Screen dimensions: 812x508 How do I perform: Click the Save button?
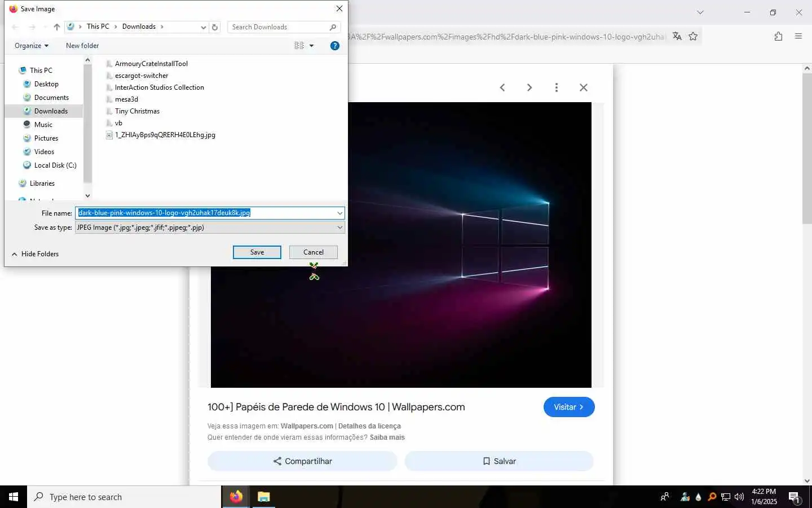pyautogui.click(x=257, y=252)
